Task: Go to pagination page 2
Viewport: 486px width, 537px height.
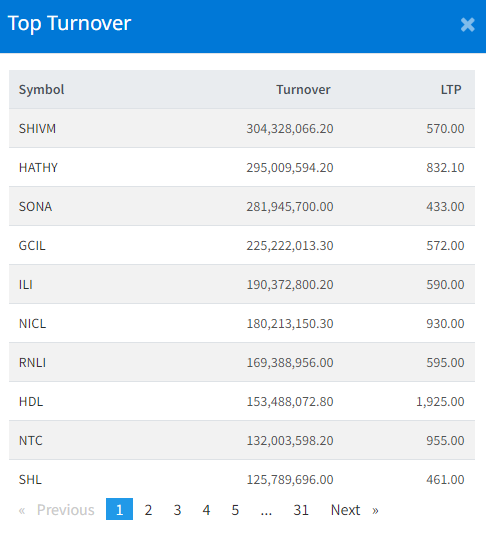Action: click(148, 510)
